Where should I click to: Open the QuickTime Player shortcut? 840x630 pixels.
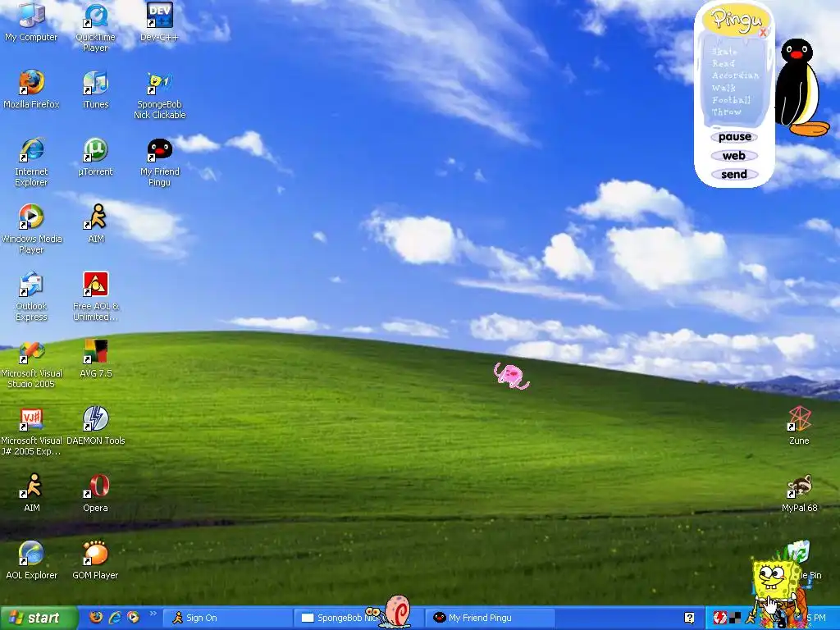95,27
